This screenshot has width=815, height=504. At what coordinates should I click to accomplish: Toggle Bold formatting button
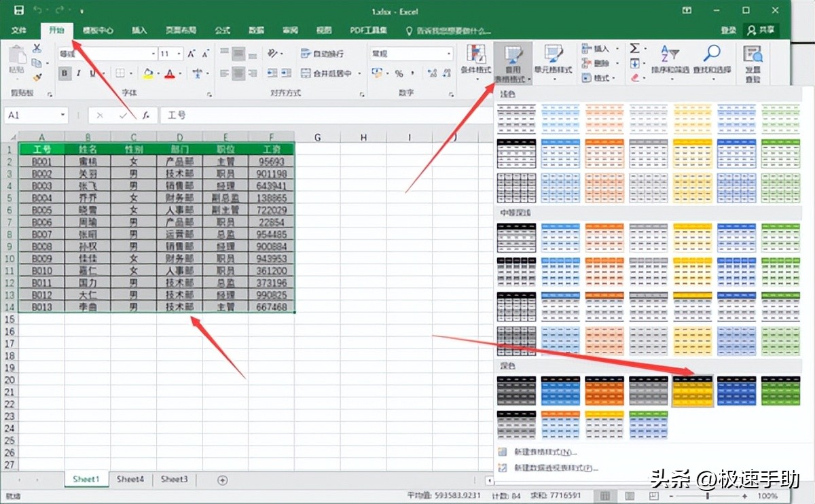pos(65,73)
